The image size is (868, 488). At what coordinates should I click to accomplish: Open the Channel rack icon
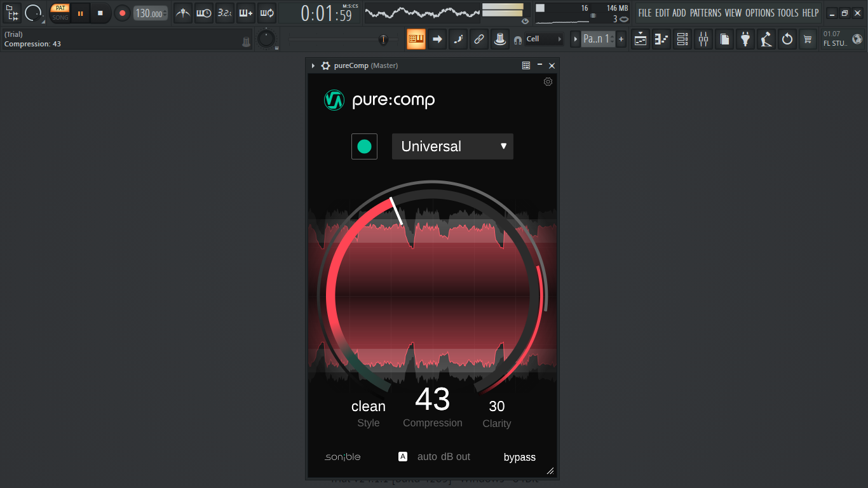click(x=682, y=39)
